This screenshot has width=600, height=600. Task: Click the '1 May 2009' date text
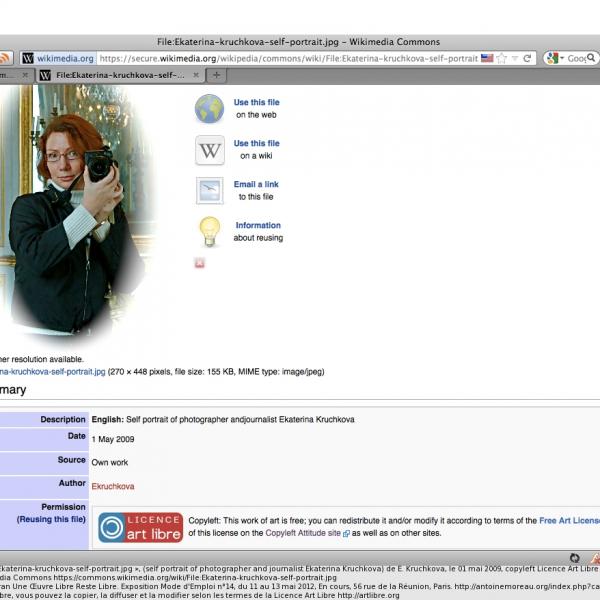tap(113, 439)
